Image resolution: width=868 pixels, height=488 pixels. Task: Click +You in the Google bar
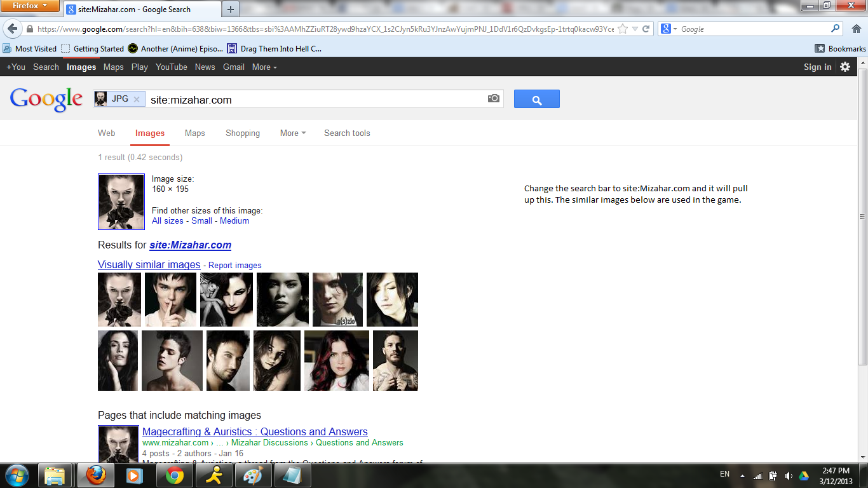pyautogui.click(x=16, y=67)
